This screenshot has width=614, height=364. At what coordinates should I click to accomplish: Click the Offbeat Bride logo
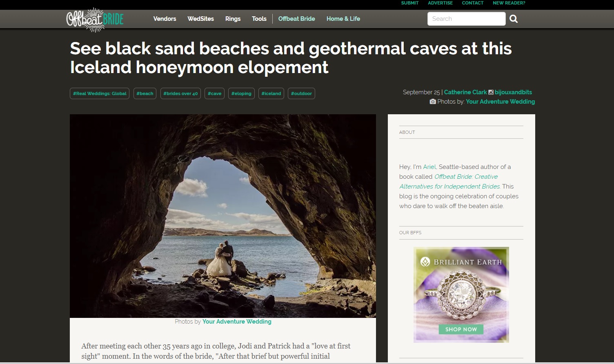(95, 19)
